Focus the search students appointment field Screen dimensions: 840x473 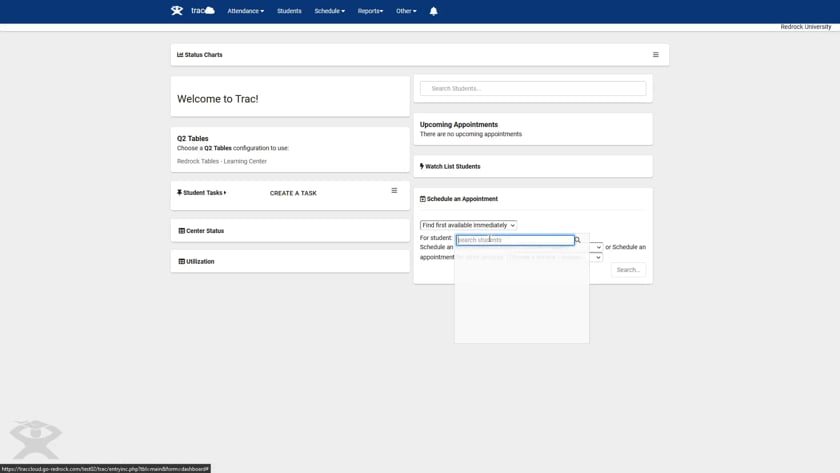[x=515, y=240]
